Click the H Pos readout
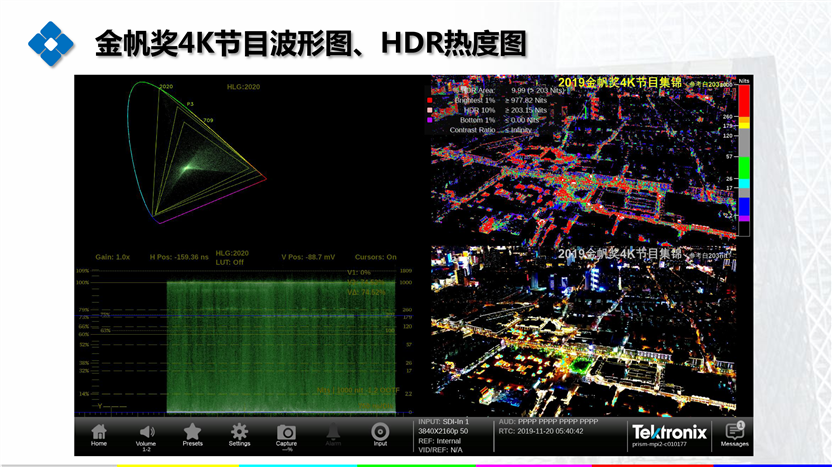Viewport: 832px width, 467px height. (176, 257)
